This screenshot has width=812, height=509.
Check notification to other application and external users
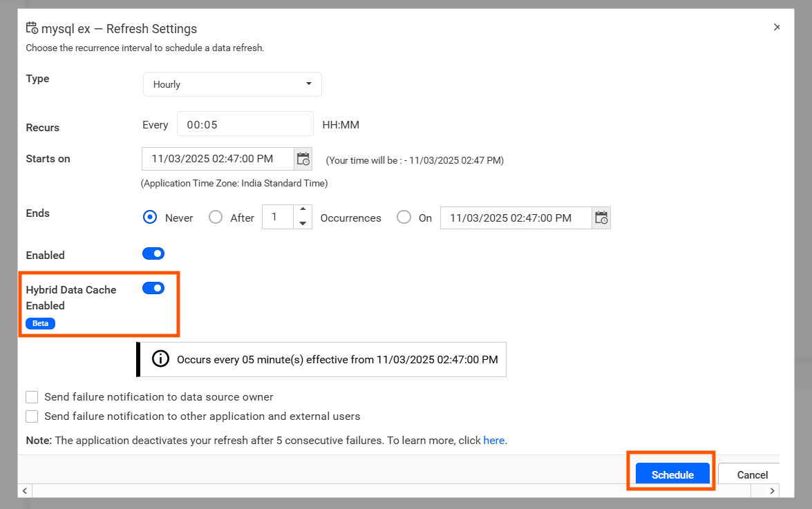(32, 416)
